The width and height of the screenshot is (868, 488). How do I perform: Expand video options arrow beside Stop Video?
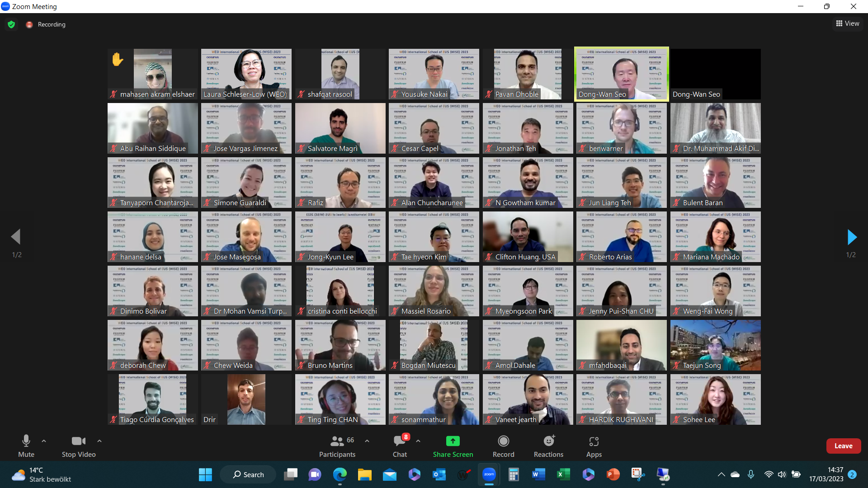coord(99,441)
